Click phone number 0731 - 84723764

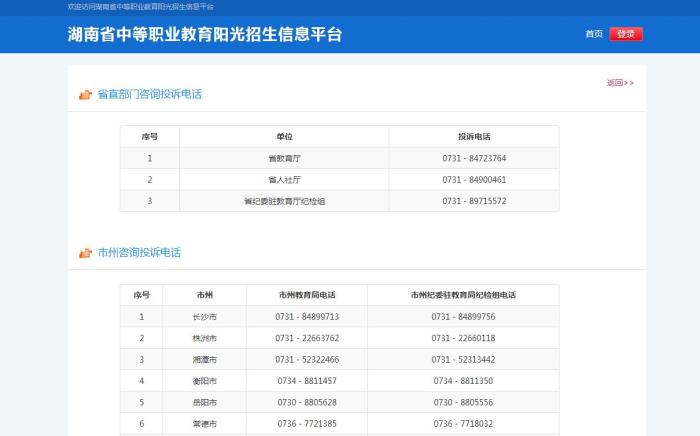[474, 158]
